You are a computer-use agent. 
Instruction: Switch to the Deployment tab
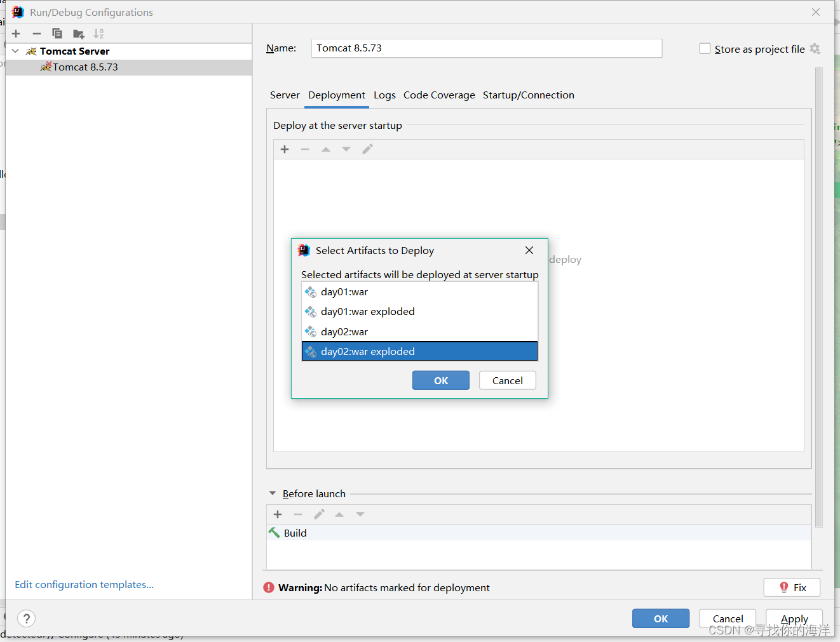(337, 95)
